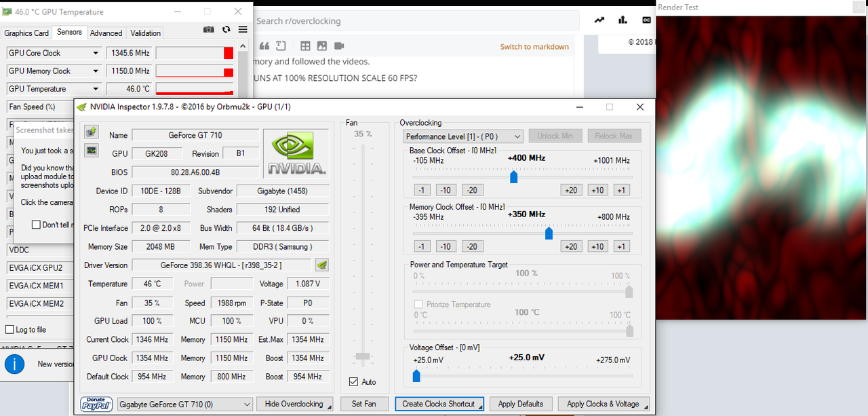868x416 pixels.
Task: Click Memory Clock Offset +10 button
Action: click(597, 246)
